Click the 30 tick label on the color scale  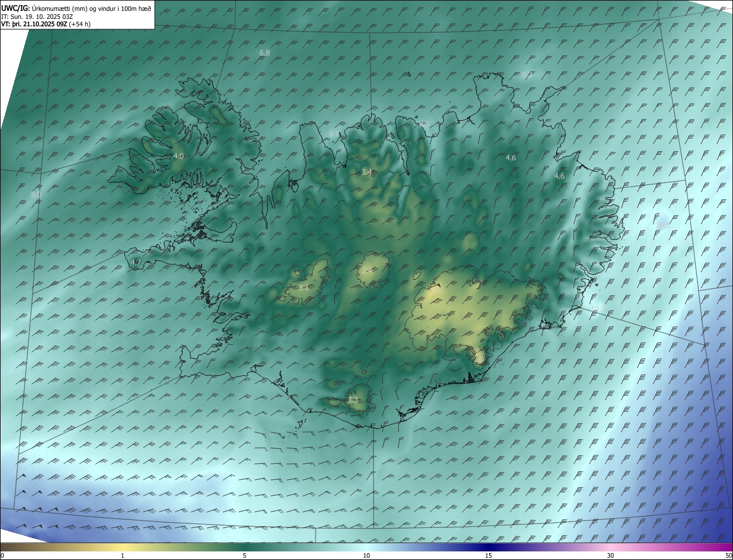[610, 555]
